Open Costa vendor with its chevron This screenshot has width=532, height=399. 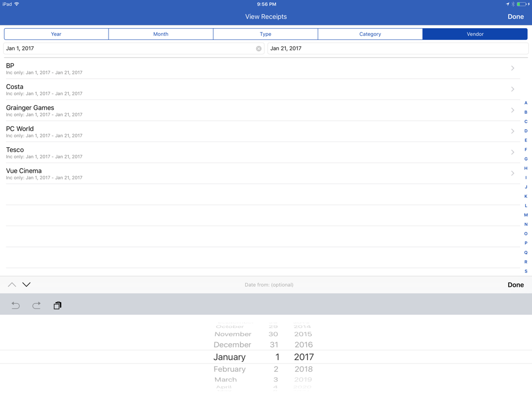(x=512, y=89)
